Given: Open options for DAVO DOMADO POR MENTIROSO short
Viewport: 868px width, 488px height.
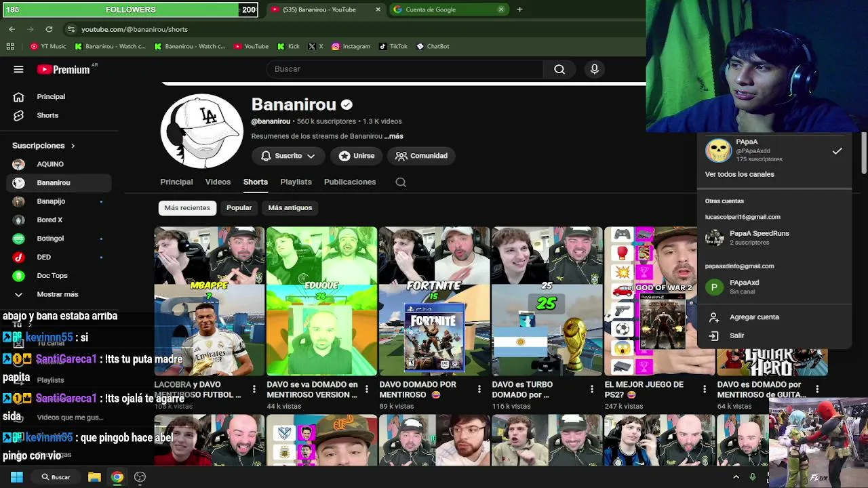Looking at the screenshot, I should pyautogui.click(x=479, y=389).
